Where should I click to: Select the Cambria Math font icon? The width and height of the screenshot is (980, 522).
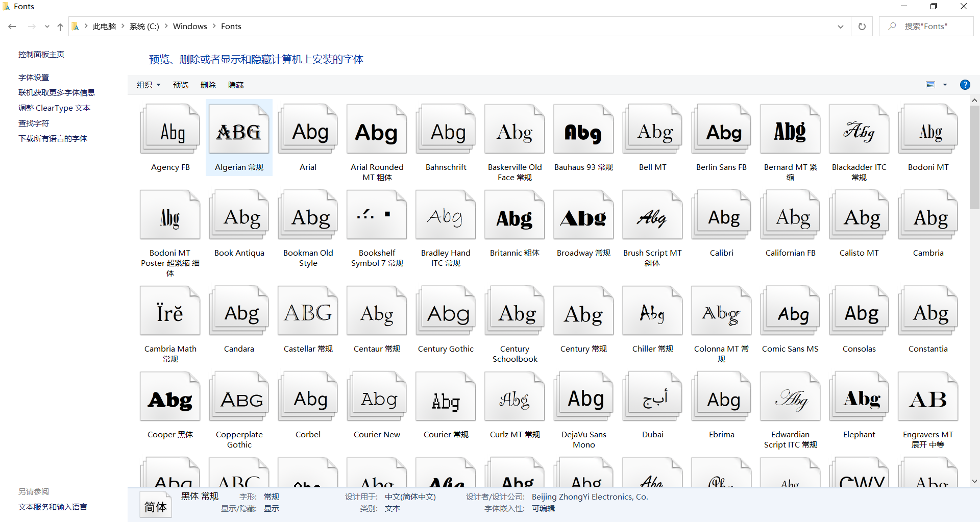(170, 311)
